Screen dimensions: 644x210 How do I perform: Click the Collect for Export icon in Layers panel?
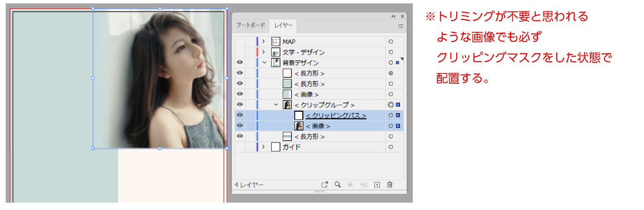click(325, 185)
